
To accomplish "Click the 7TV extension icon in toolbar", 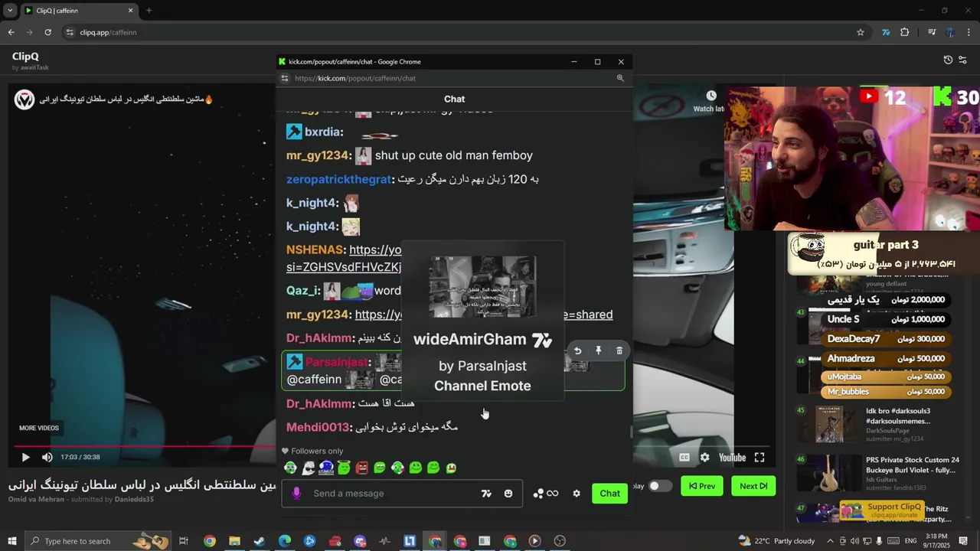I will click(x=886, y=32).
